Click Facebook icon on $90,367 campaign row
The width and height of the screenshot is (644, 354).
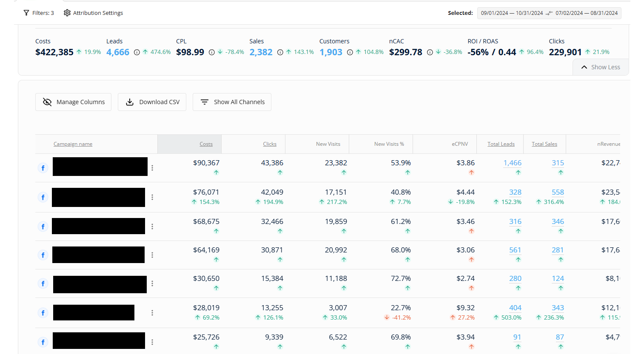click(43, 168)
